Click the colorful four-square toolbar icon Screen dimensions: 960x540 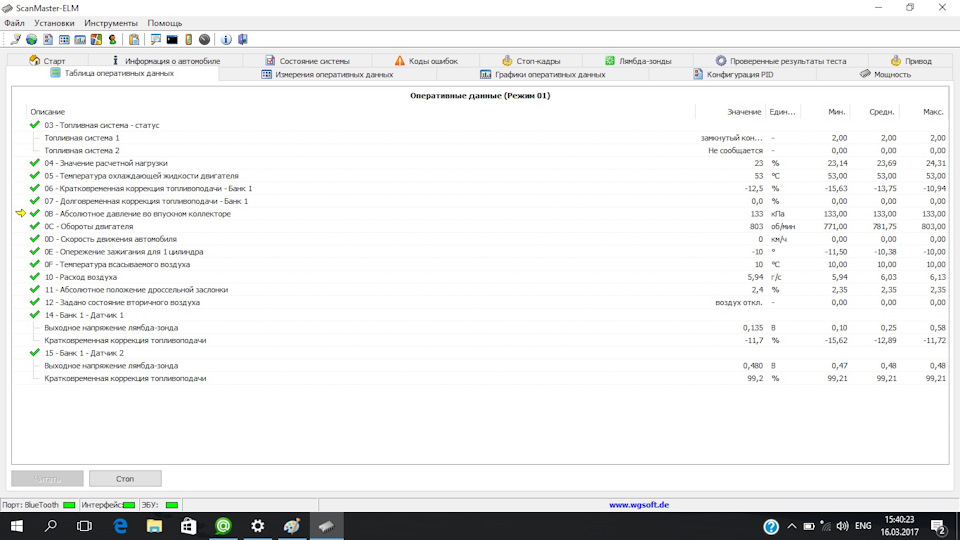(96, 39)
